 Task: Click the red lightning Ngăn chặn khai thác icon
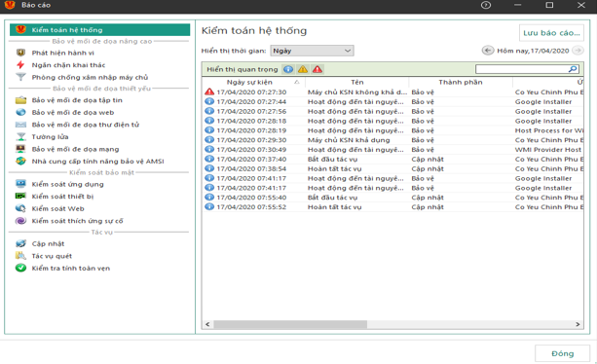click(20, 64)
